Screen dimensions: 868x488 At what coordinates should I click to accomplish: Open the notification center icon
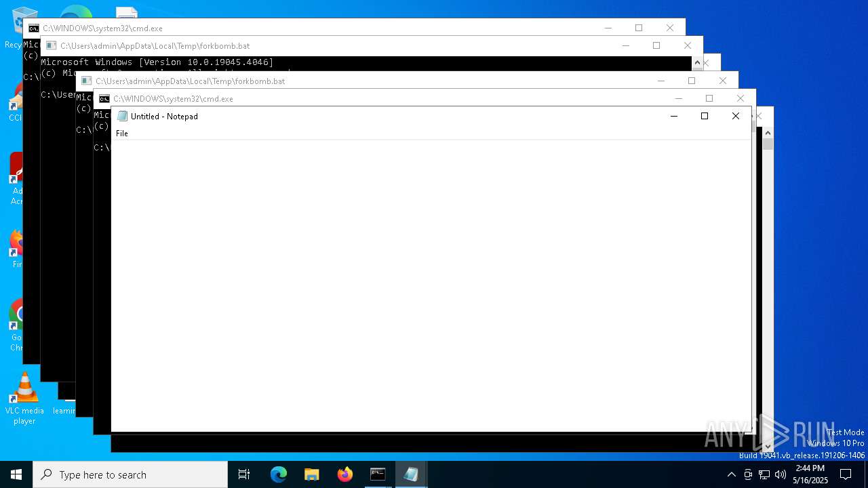tap(846, 474)
